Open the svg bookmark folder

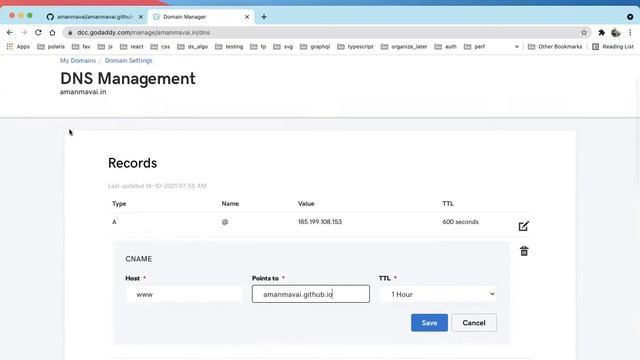tap(283, 47)
